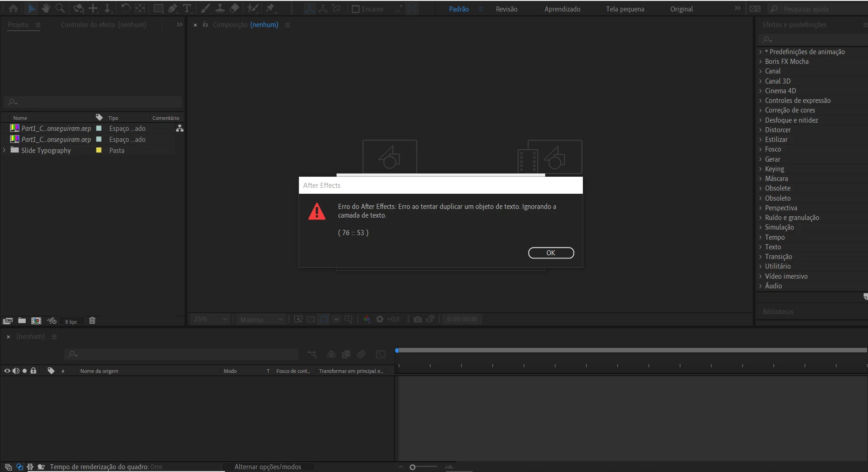This screenshot has height=472, width=868.
Task: Select the Pan Behind anchor point tool
Action: 140,8
